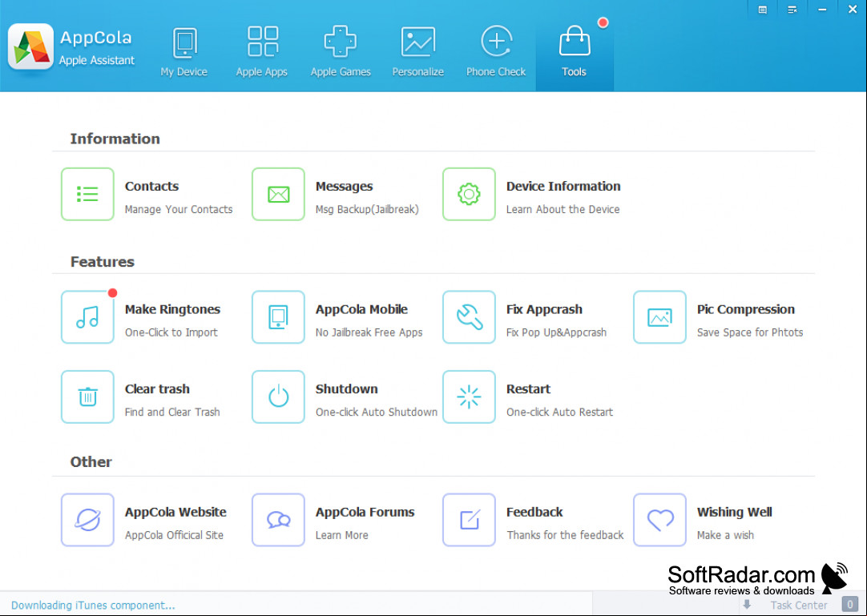Viewport: 867px width, 616px height.
Task: Click the AppCola logo icon
Action: click(31, 46)
